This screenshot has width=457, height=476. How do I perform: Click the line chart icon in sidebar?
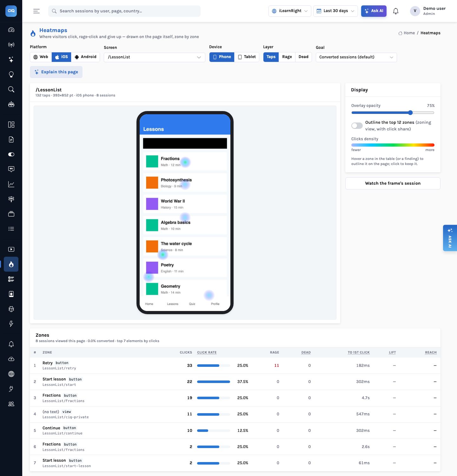(11, 184)
